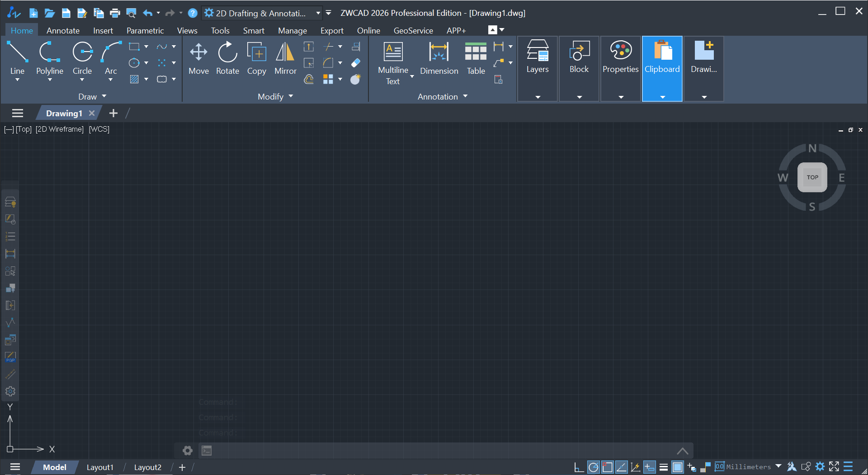The image size is (868, 475).
Task: Add a new drawing tab with plus button
Action: point(113,113)
